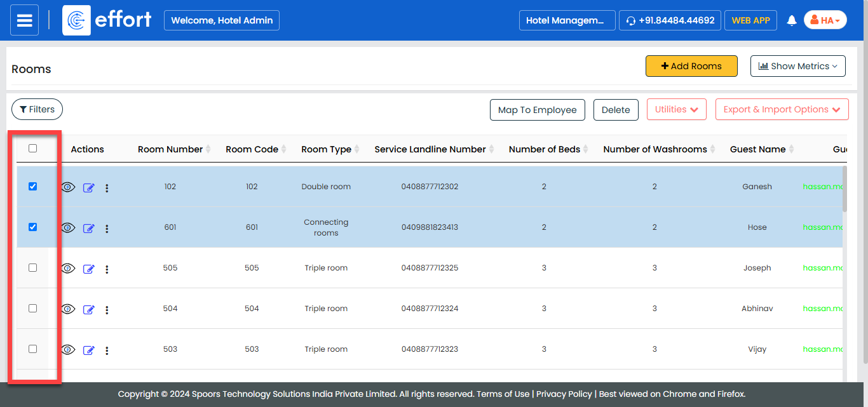The width and height of the screenshot is (868, 407).
Task: Open three-dot menu for room 102
Action: [x=107, y=188]
